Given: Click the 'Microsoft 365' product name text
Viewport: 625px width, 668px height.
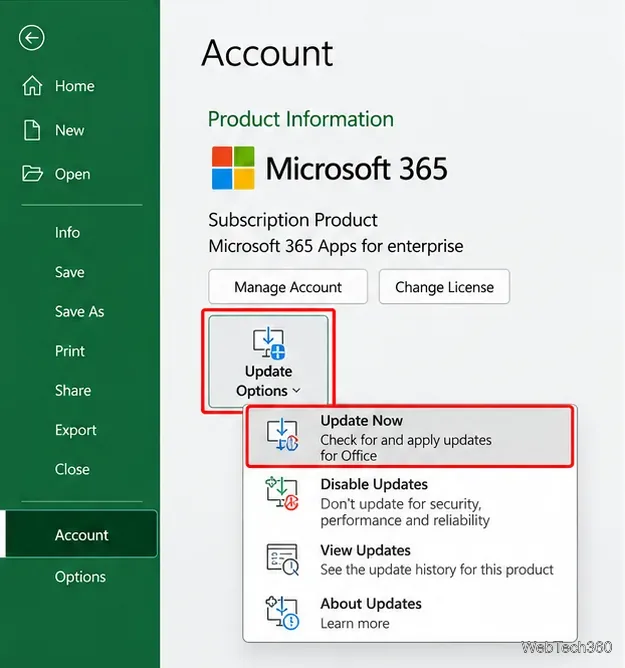Looking at the screenshot, I should (x=357, y=168).
